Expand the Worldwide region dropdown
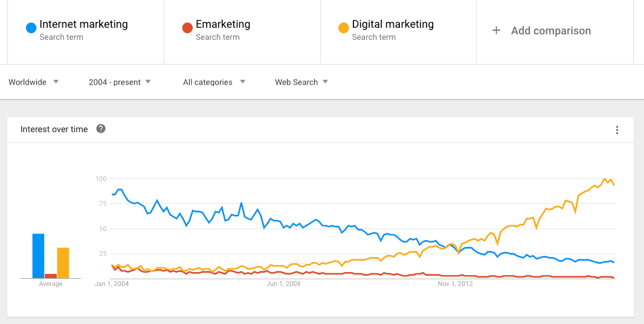Screen dimensions: 644x324 [x=34, y=82]
